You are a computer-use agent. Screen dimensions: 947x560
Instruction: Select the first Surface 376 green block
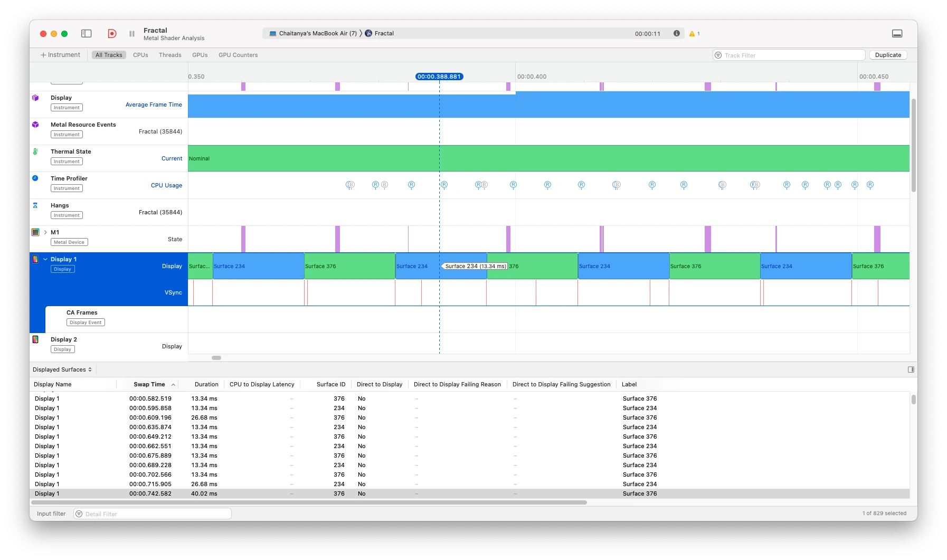[349, 266]
